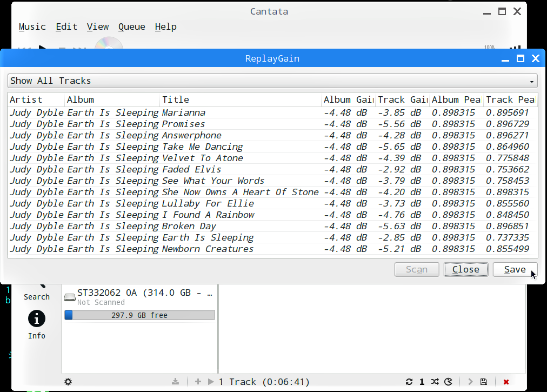Select the Take Me Dancing track title

coord(202,147)
